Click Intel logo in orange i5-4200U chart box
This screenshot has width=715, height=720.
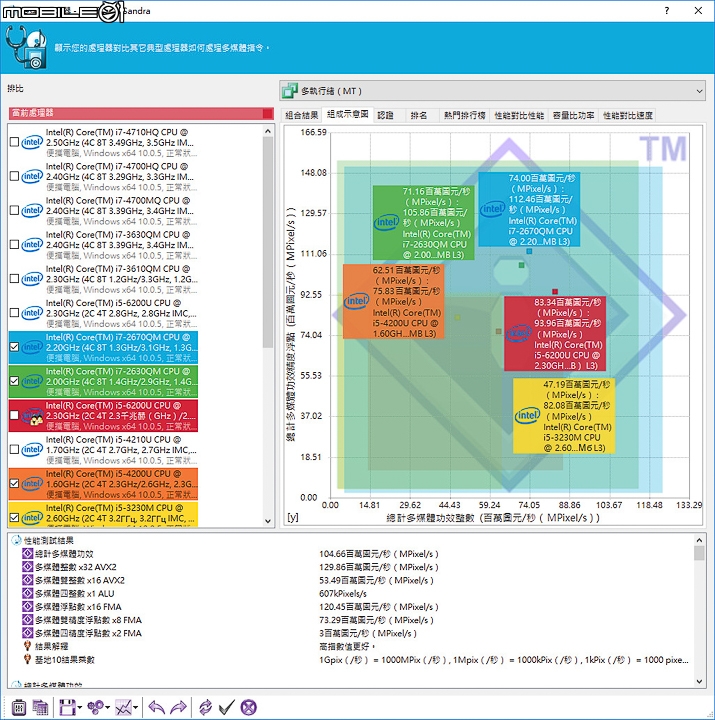click(x=357, y=301)
